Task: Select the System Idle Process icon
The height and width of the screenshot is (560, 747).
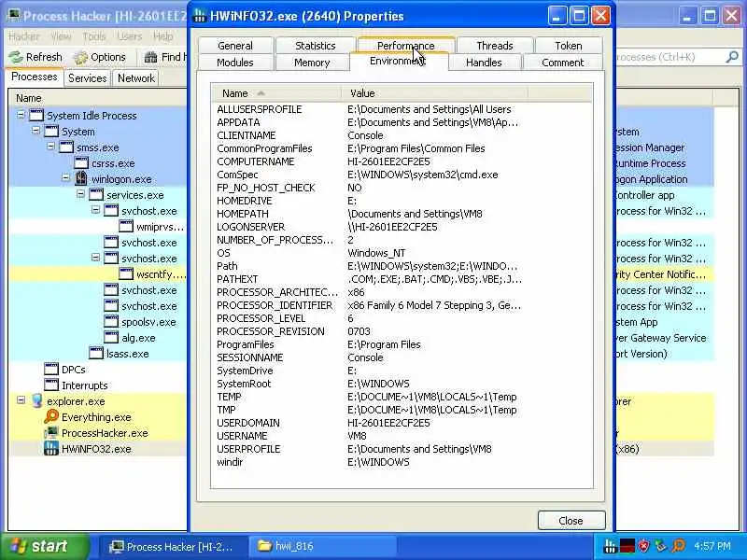Action: pyautogui.click(x=36, y=116)
